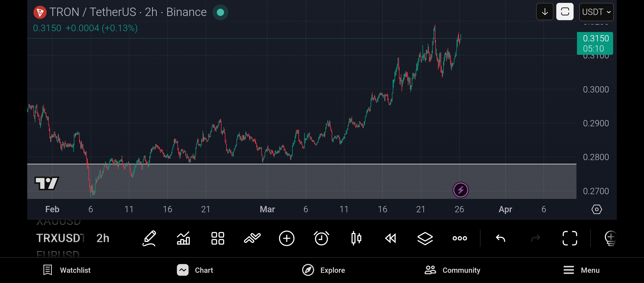Expand the USDT currency dropdown

(x=596, y=12)
